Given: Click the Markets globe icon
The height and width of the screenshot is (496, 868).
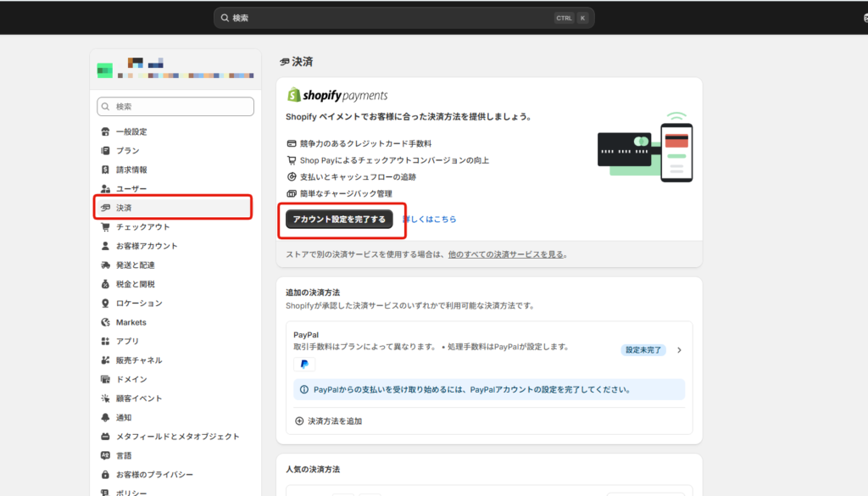Looking at the screenshot, I should 105,321.
